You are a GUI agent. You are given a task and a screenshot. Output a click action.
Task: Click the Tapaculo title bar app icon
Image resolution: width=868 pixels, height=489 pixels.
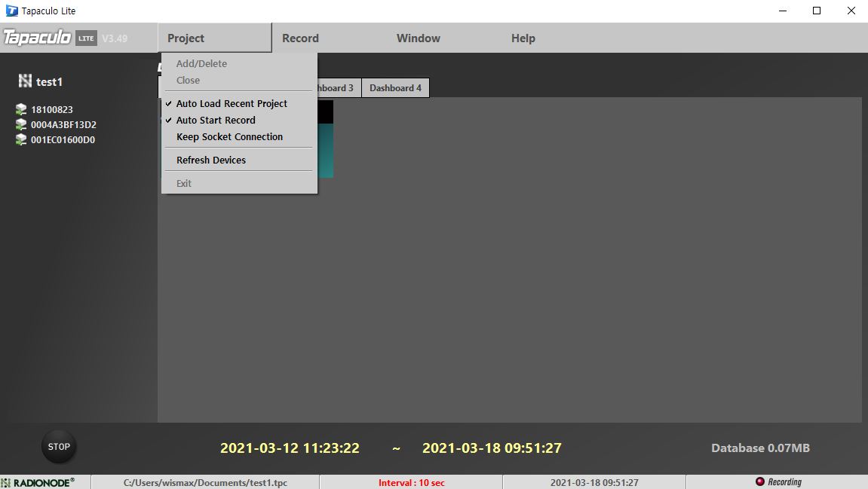coord(11,11)
